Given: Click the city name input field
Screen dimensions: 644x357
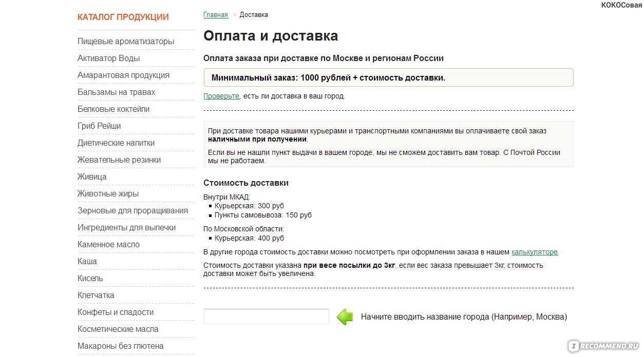Looking at the screenshot, I should click(266, 316).
